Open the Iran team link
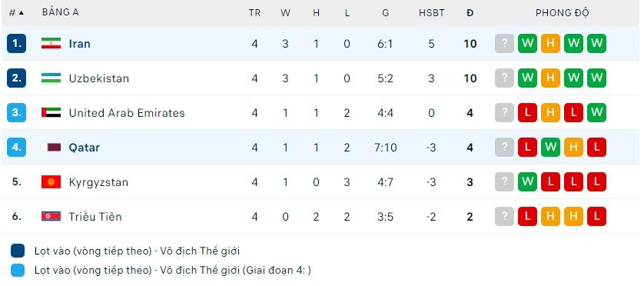 pyautogui.click(x=80, y=44)
